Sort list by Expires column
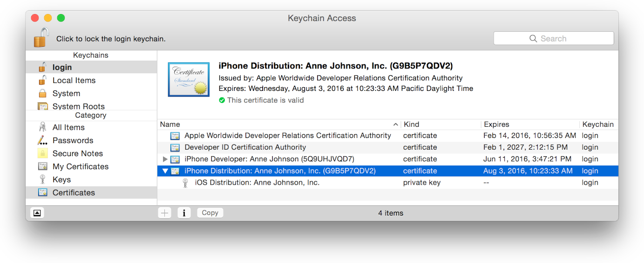Viewport: 644px width, 263px height. [530, 125]
